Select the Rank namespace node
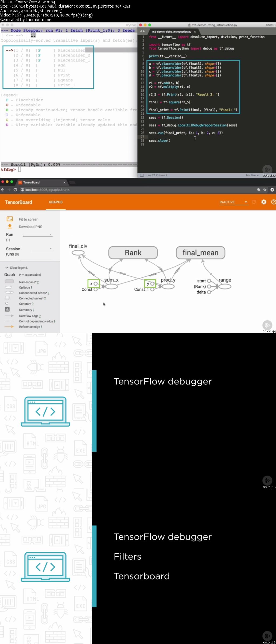 pyautogui.click(x=133, y=253)
